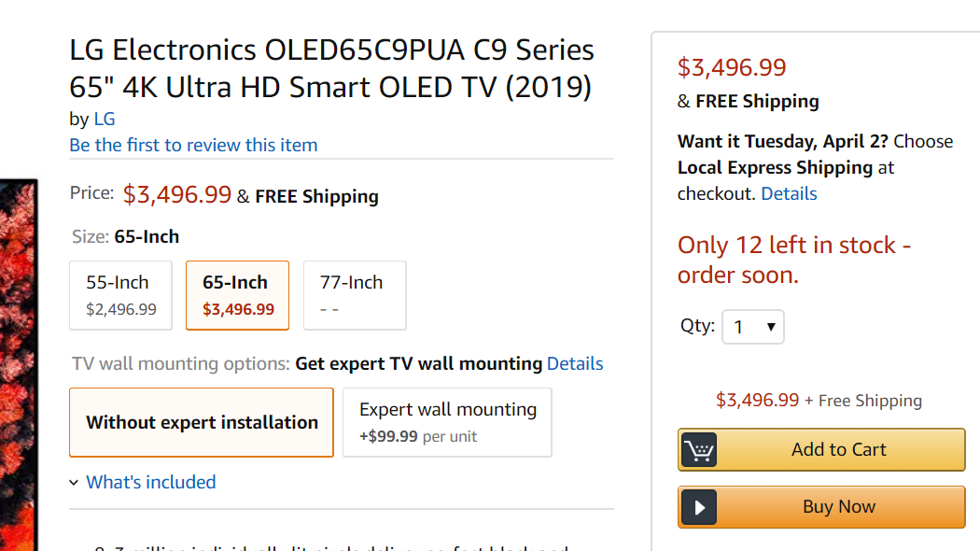Select Without expert installation option
Screen dimensions: 980x551
[202, 422]
